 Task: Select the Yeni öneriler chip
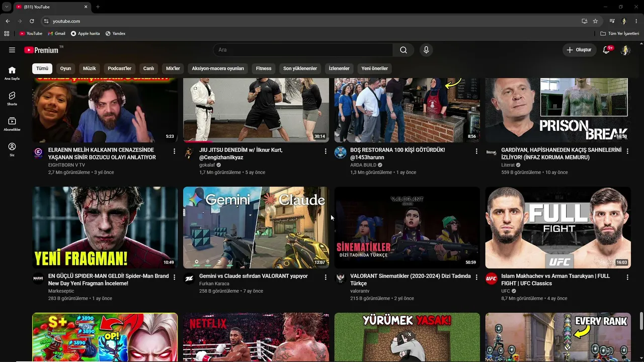pos(375,68)
